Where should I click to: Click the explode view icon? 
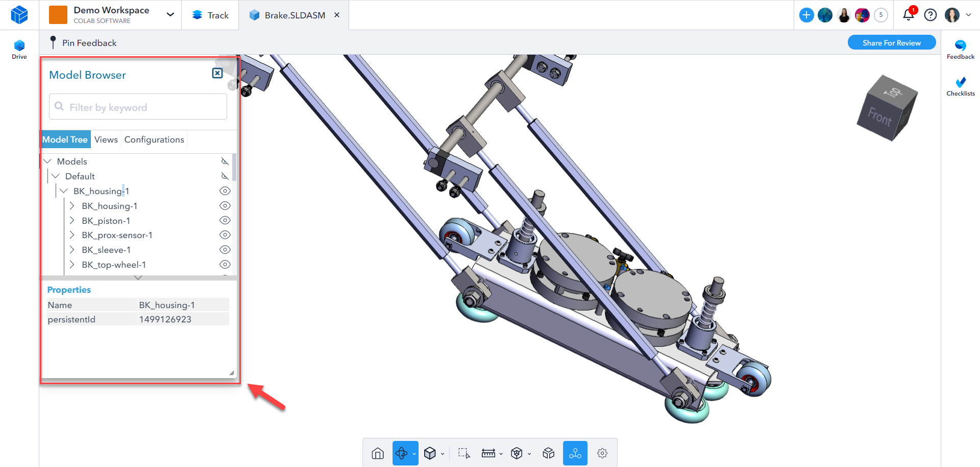549,453
